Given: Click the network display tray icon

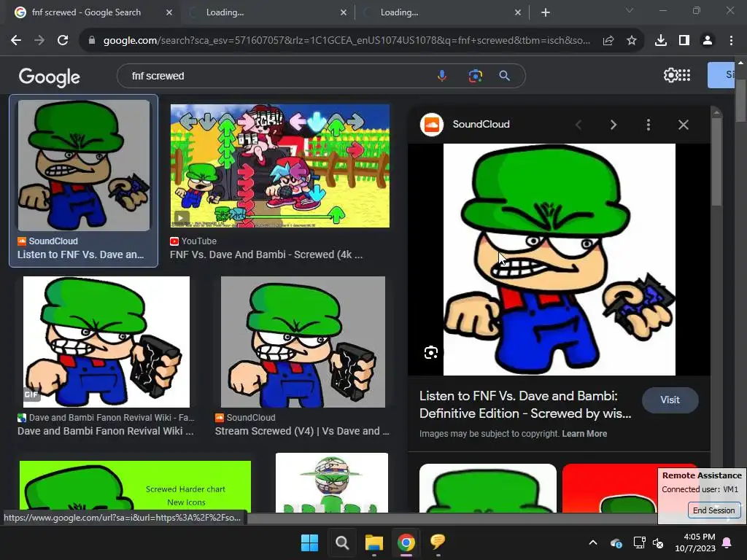Looking at the screenshot, I should click(x=639, y=542).
